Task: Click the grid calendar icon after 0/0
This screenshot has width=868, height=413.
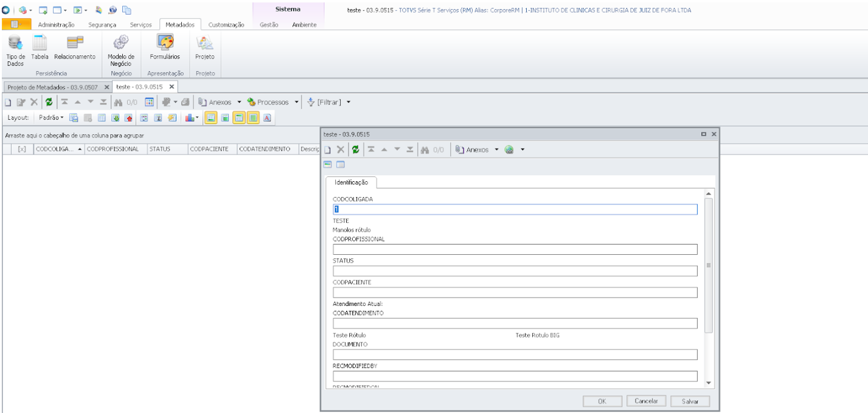Action: [149, 102]
